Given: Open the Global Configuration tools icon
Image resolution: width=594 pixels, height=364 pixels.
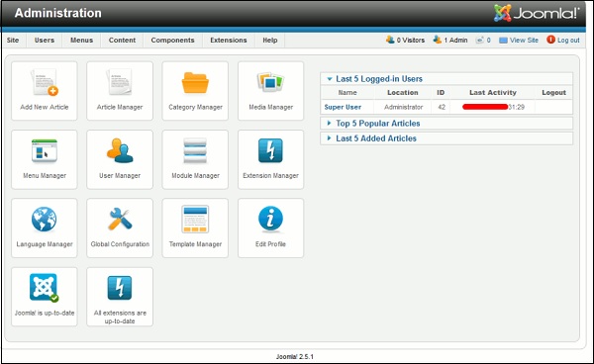Looking at the screenshot, I should (120, 219).
